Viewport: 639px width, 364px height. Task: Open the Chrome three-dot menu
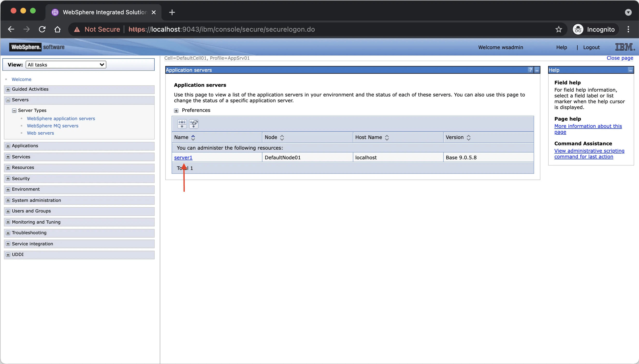[628, 29]
